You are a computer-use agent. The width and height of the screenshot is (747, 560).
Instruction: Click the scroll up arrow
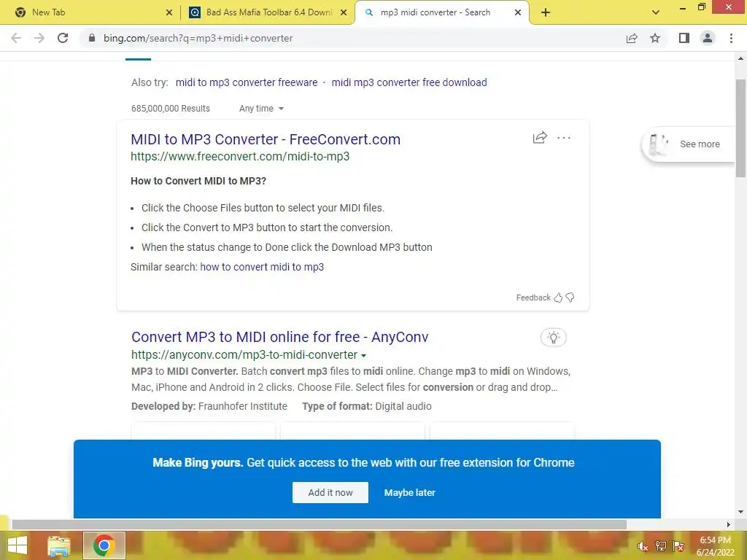pyautogui.click(x=740, y=58)
